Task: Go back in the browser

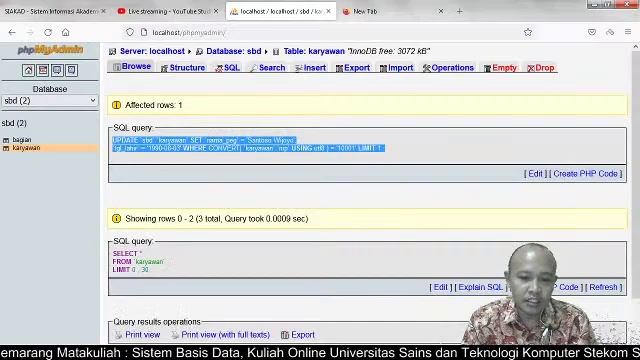Action: point(12,32)
